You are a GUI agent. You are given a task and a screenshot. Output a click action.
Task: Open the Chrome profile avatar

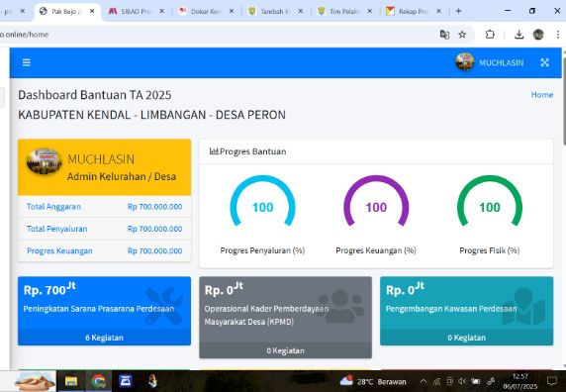click(538, 35)
